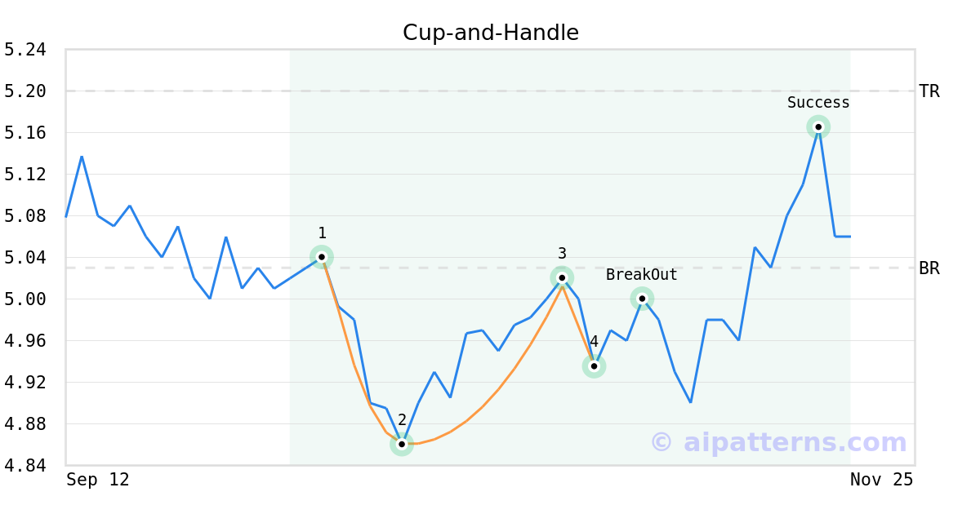980x514 pixels.
Task: Select the point 2 cup bottom marker
Action: [x=402, y=444]
